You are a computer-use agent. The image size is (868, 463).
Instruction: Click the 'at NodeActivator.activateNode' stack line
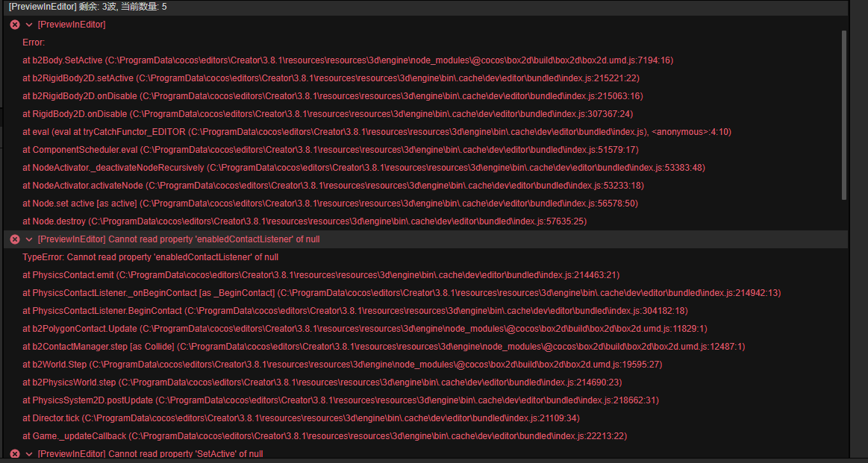pos(334,186)
